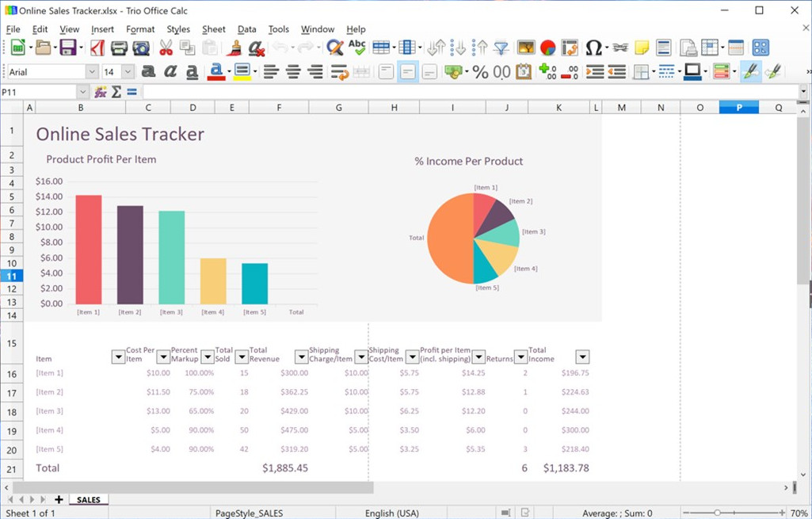Viewport: 812px width, 519px height.
Task: Toggle underline text formatting
Action: pos(192,72)
